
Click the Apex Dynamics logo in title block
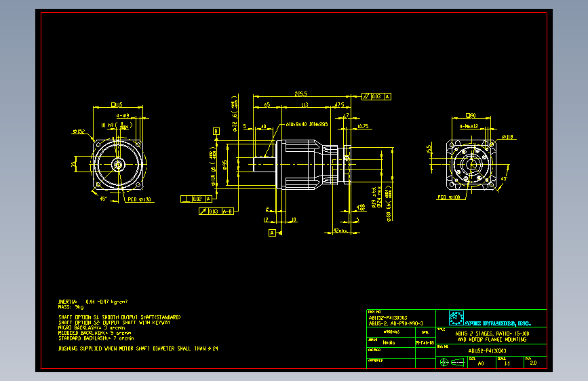click(x=490, y=319)
